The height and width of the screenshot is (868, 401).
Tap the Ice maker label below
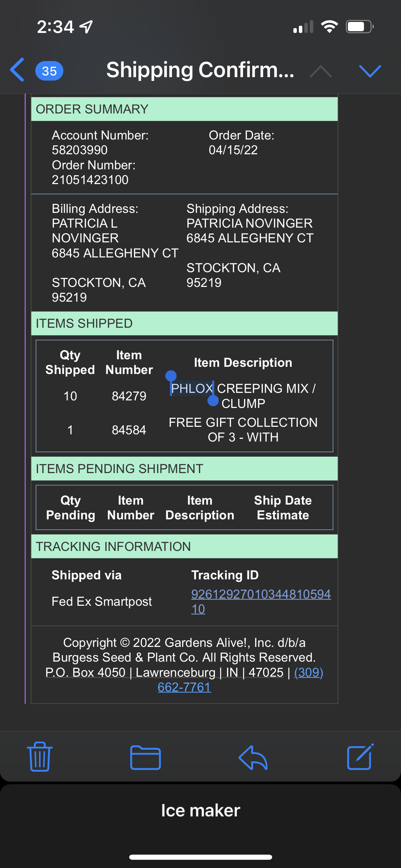click(x=200, y=810)
